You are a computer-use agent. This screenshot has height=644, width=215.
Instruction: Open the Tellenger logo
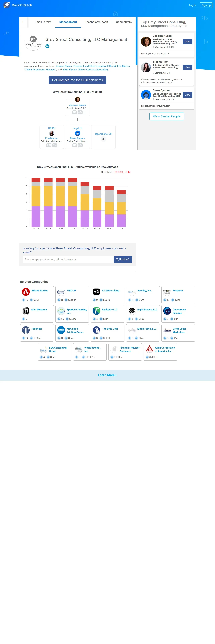click(x=26, y=330)
